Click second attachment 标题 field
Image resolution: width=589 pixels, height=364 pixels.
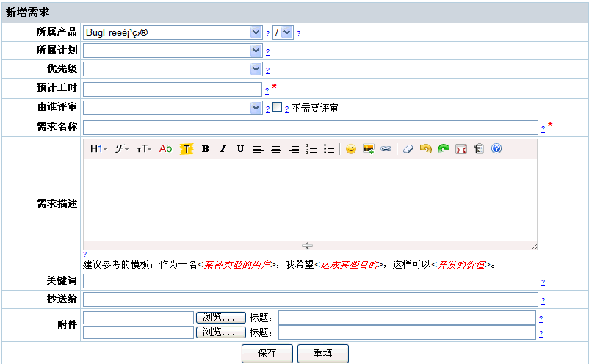[x=407, y=332]
